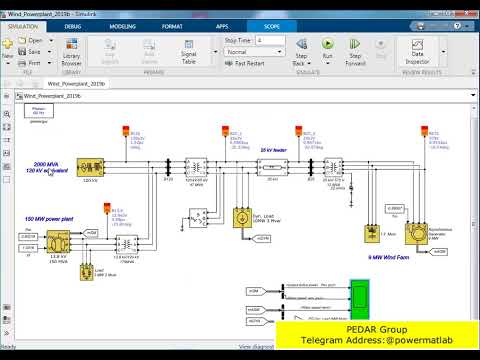The image size is (480, 360).
Task: Select the 25 km feeder line block
Action: pos(273,167)
